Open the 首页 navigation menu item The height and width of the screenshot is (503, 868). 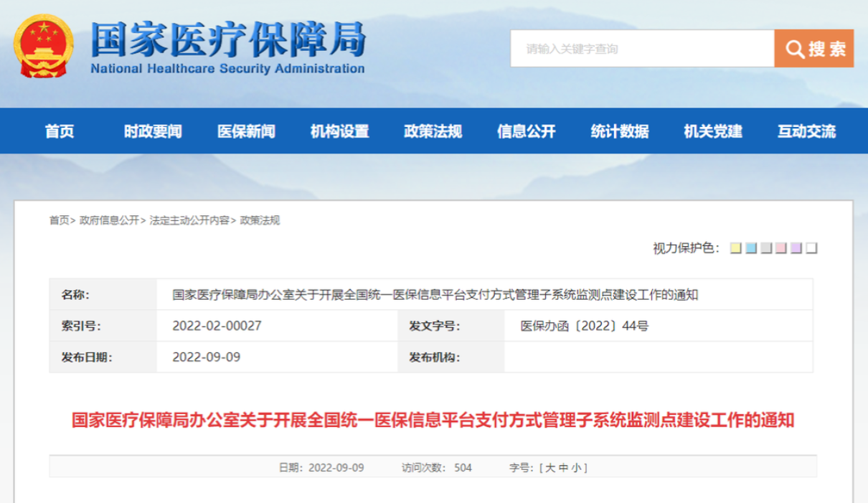point(60,131)
